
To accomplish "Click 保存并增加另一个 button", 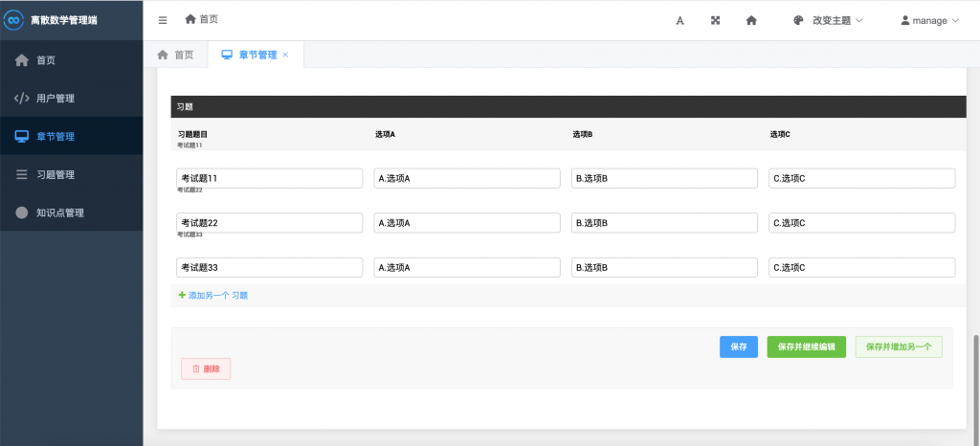I will click(x=899, y=346).
